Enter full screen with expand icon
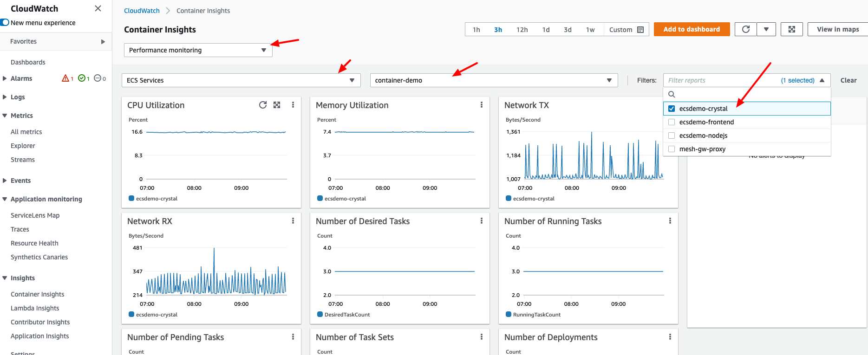Image resolution: width=868 pixels, height=355 pixels. pyautogui.click(x=792, y=29)
